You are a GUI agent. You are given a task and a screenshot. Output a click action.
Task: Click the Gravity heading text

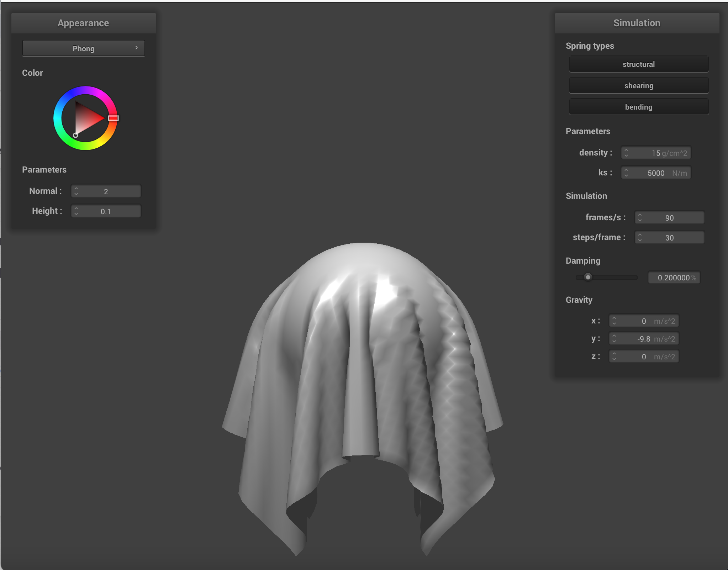coord(579,300)
